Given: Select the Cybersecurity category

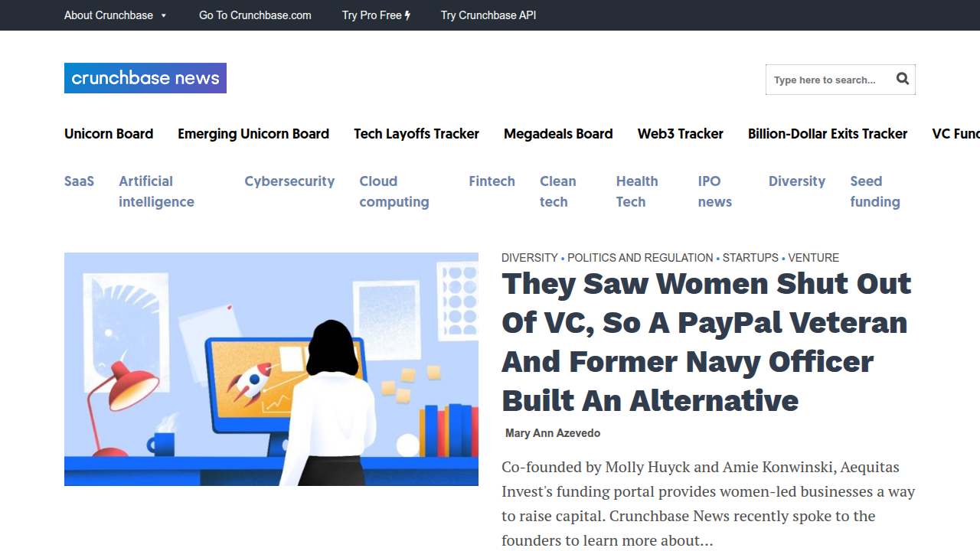Looking at the screenshot, I should pyautogui.click(x=289, y=181).
